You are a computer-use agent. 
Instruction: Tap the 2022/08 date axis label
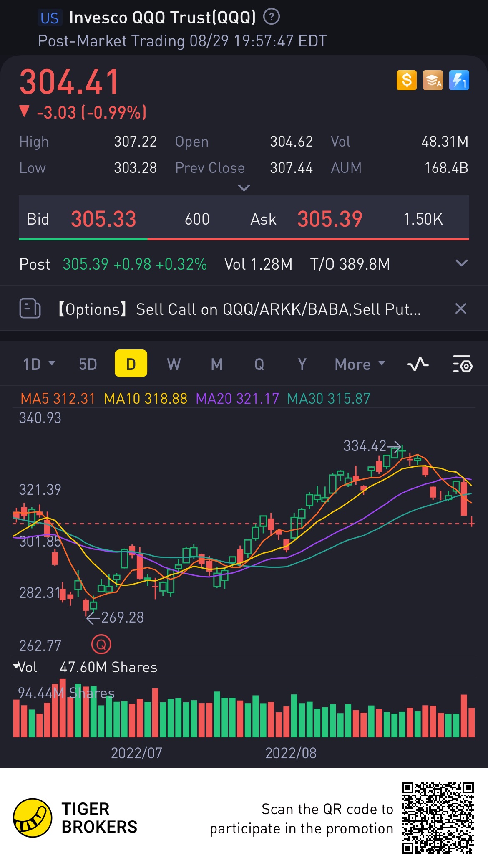[x=291, y=753]
